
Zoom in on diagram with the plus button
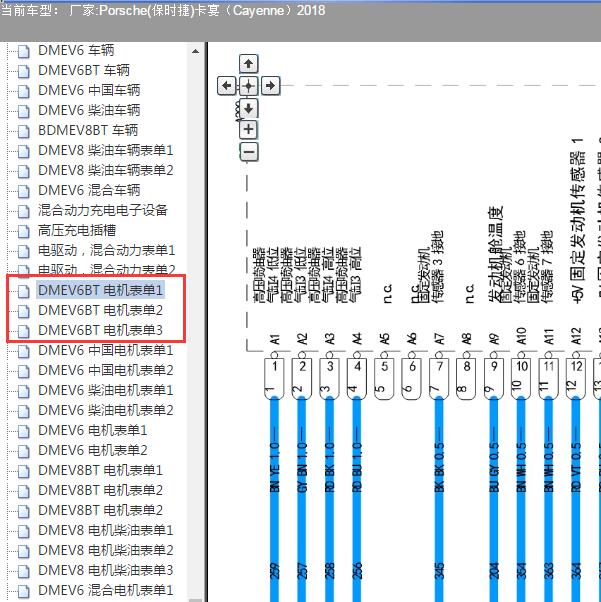248,129
